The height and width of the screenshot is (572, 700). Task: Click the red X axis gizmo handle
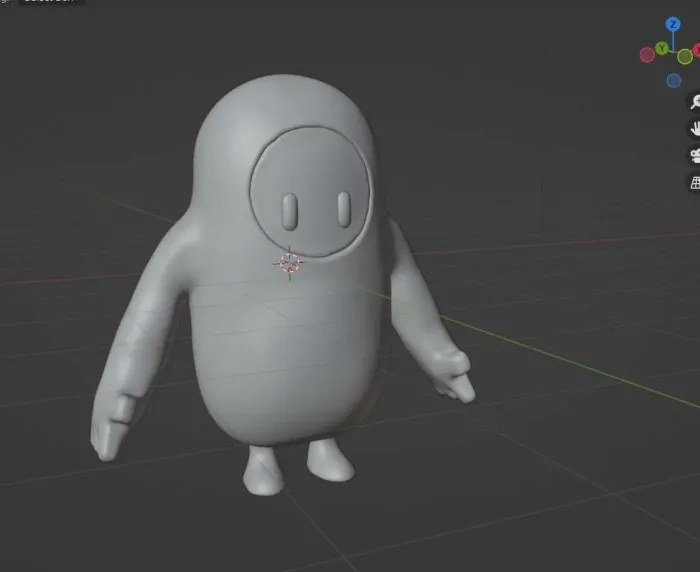click(x=696, y=50)
